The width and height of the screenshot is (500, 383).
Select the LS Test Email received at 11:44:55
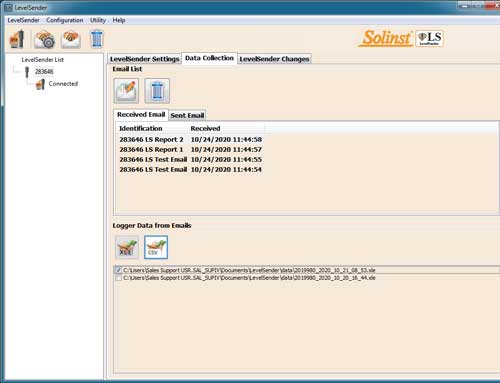point(191,159)
